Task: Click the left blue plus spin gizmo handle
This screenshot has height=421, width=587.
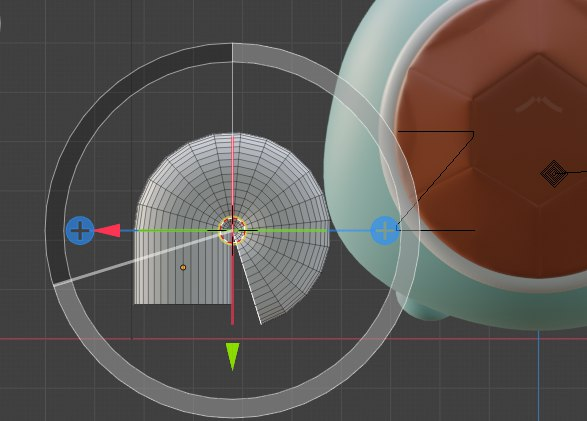Action: pyautogui.click(x=80, y=231)
